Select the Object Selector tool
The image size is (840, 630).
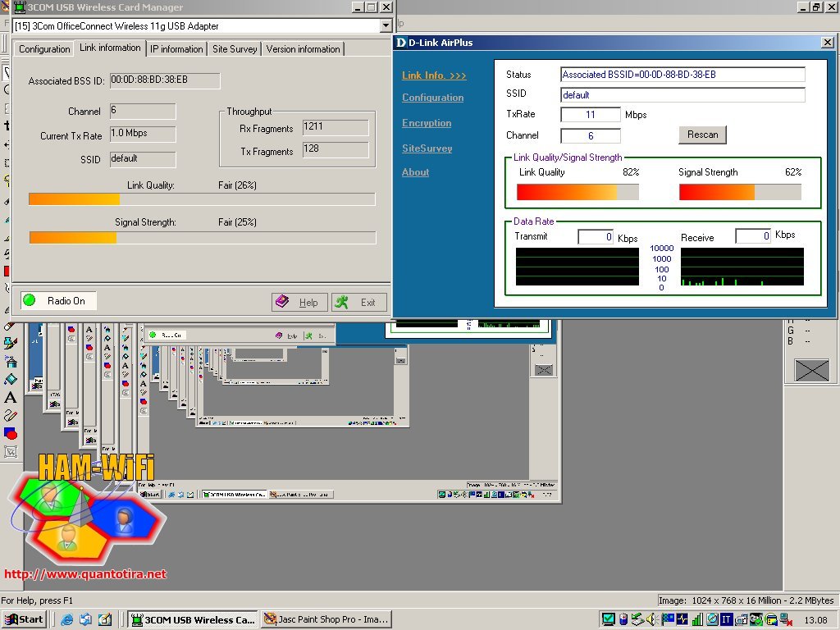11,452
